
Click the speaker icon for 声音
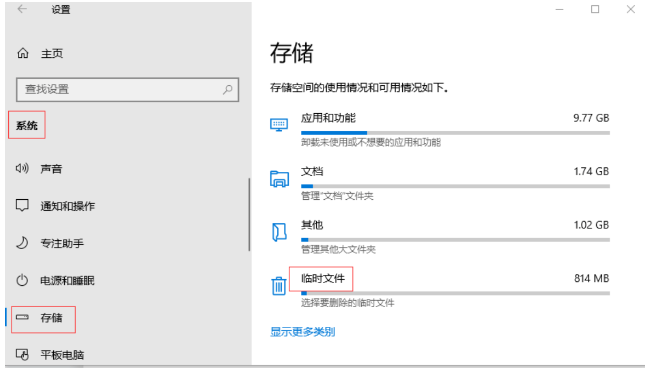(x=22, y=168)
